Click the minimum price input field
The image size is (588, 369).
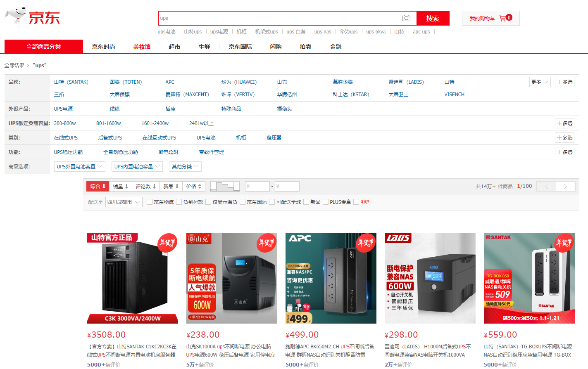(257, 187)
